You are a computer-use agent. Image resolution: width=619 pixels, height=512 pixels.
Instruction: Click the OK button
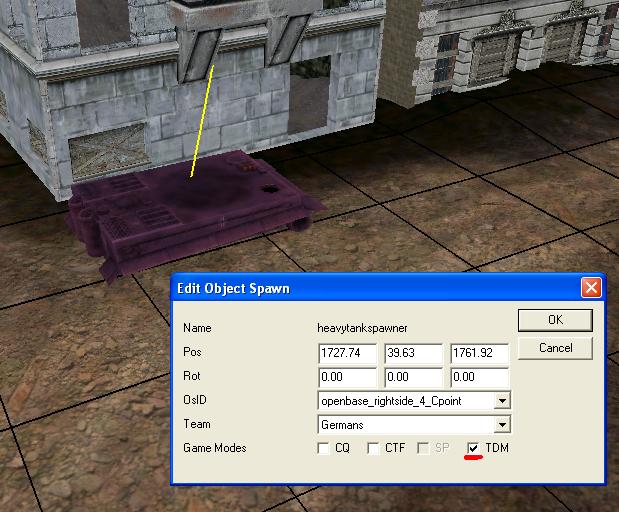tap(555, 320)
